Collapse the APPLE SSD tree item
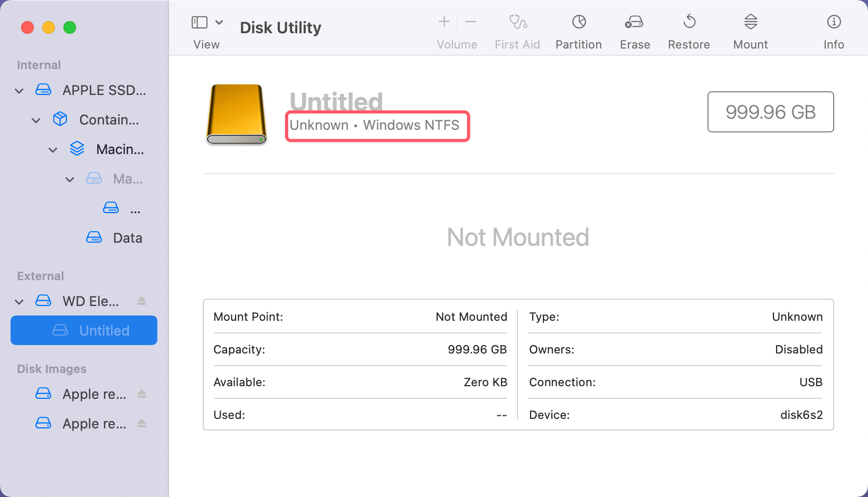Image resolution: width=868 pixels, height=497 pixels. coord(18,90)
